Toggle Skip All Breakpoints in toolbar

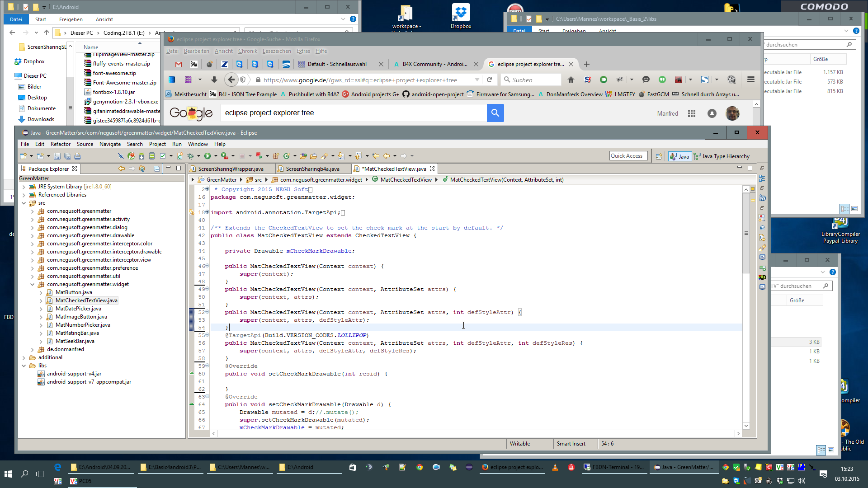(121, 156)
